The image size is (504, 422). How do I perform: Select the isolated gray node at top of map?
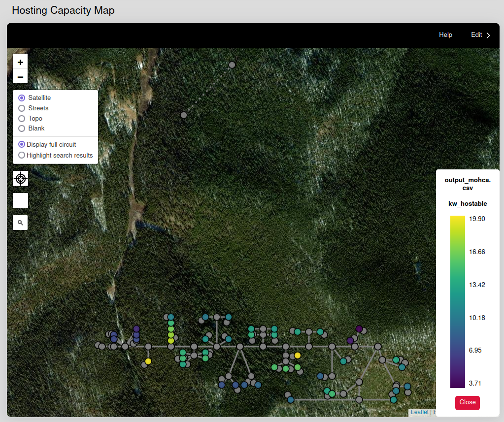click(232, 65)
